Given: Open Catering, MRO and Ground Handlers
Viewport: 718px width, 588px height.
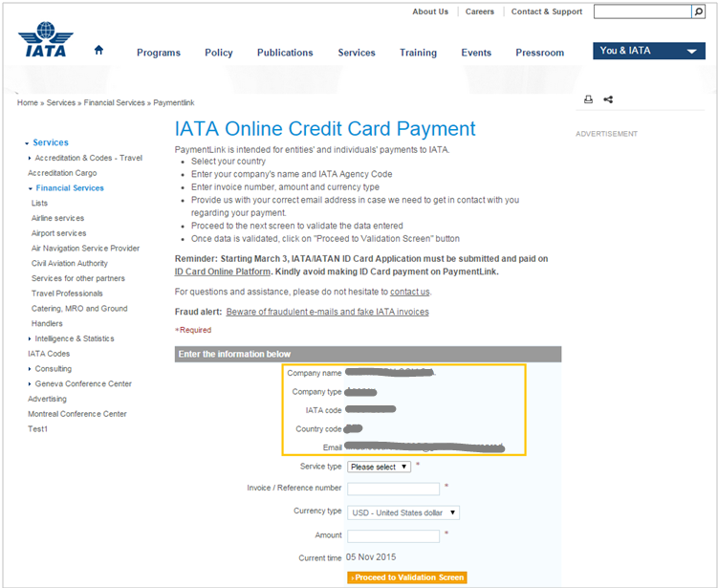Looking at the screenshot, I should pos(79,316).
